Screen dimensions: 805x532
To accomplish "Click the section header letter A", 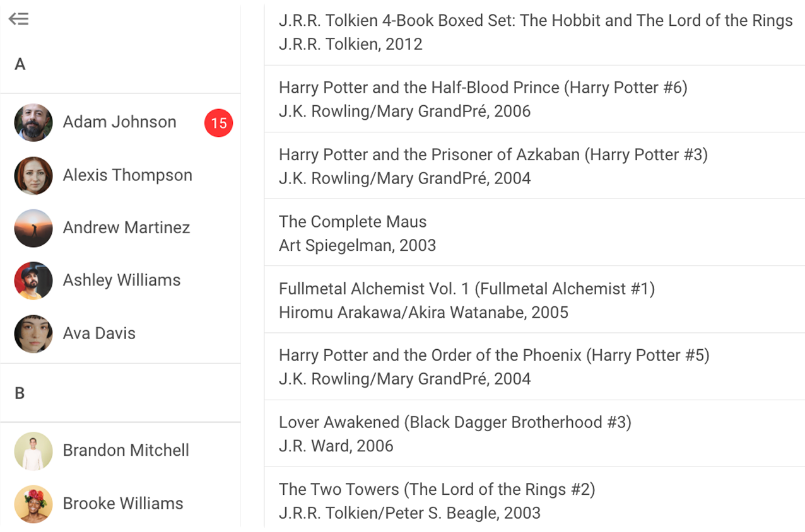I will 20,64.
